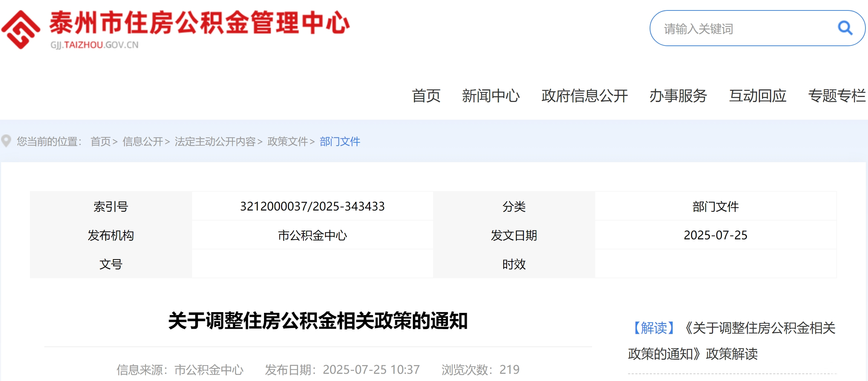The image size is (868, 381).
Task: Click blue breadcrumb link 部门文件
Action: 340,141
